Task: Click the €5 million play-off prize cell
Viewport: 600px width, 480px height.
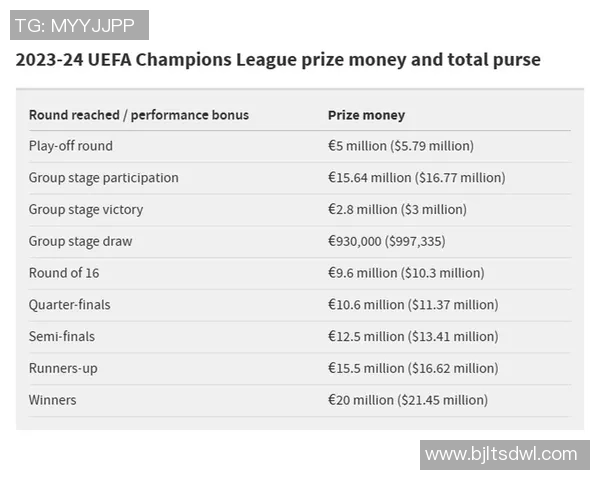Action: 400,146
